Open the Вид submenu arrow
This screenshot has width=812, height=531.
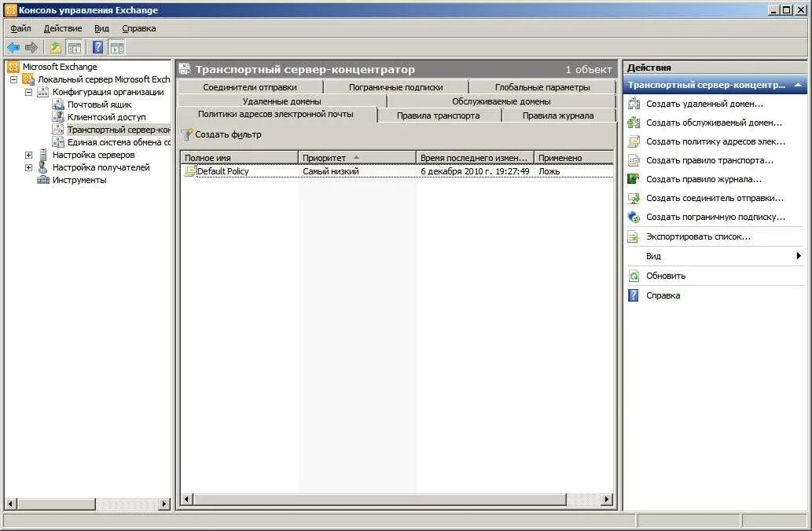[x=799, y=255]
